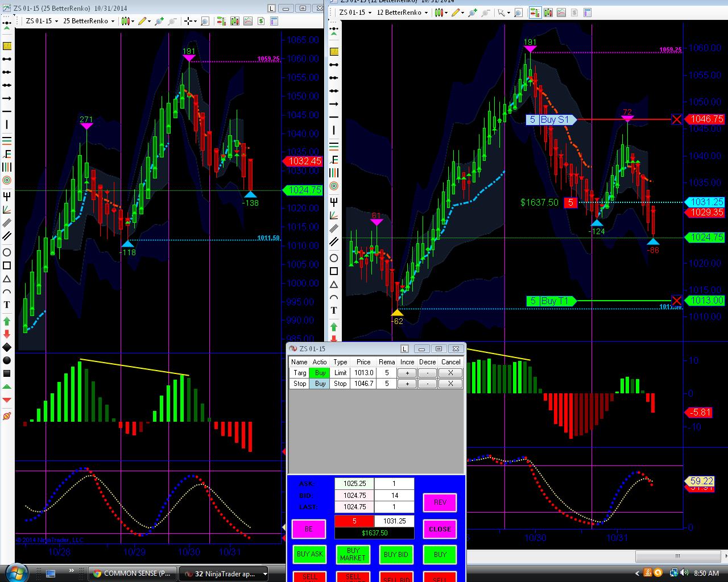Toggle Chart Trader icon in 12 BetterRenko chart toolbar
728x582 pixels.
(535, 13)
